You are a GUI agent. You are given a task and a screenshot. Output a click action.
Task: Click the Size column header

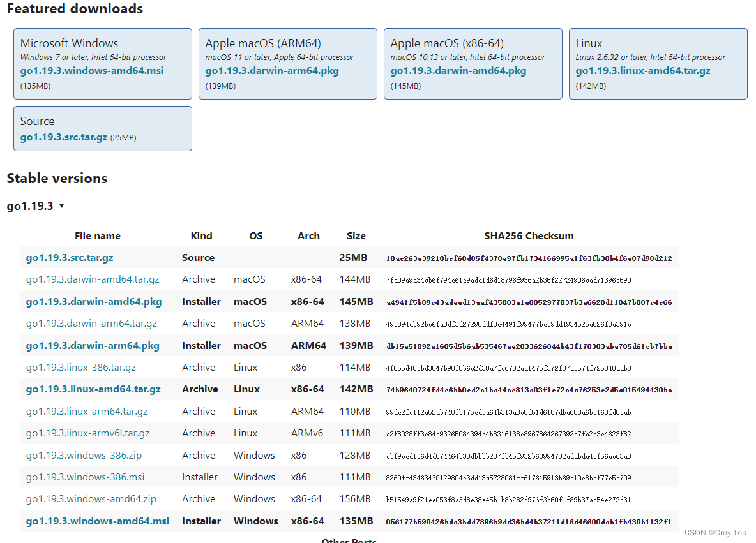pos(356,236)
